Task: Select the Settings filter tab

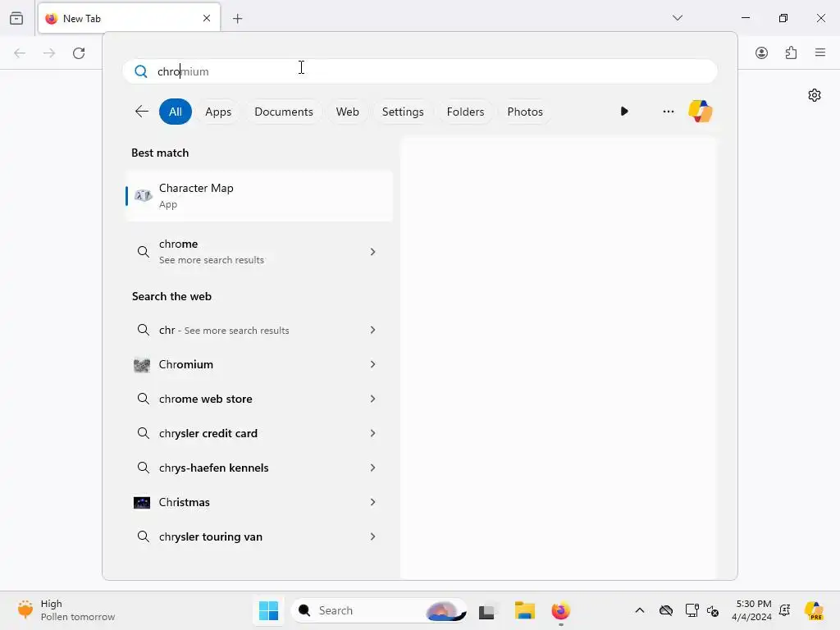Action: pyautogui.click(x=403, y=112)
